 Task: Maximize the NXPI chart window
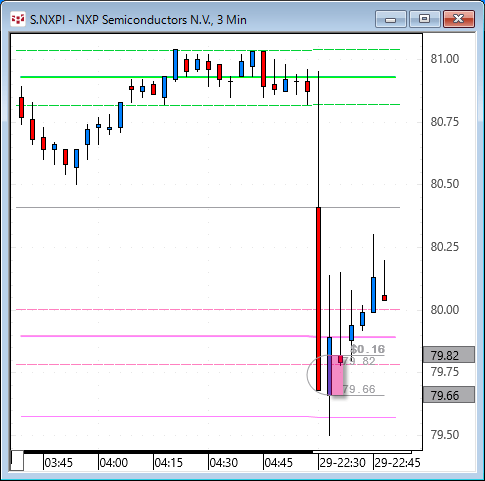pyautogui.click(x=424, y=19)
